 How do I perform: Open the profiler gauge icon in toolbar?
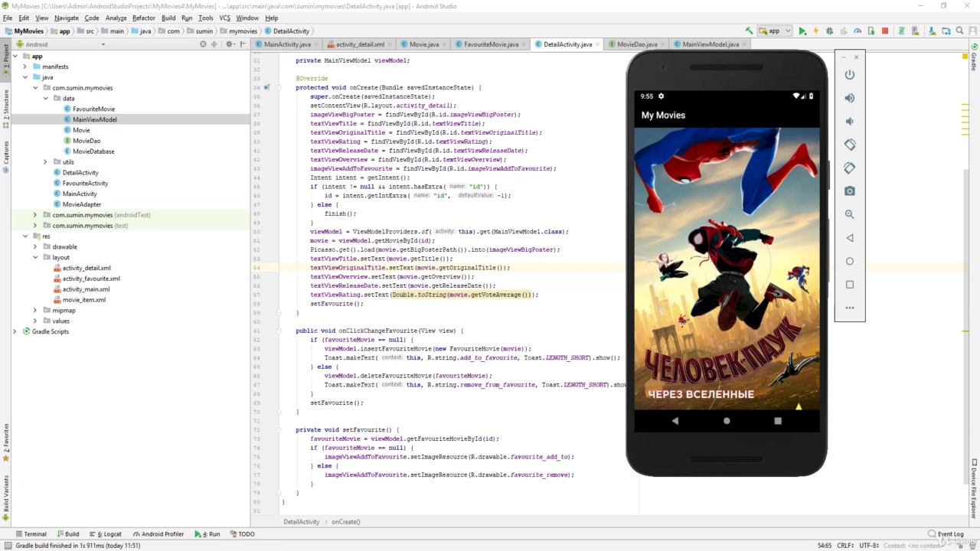(x=857, y=31)
